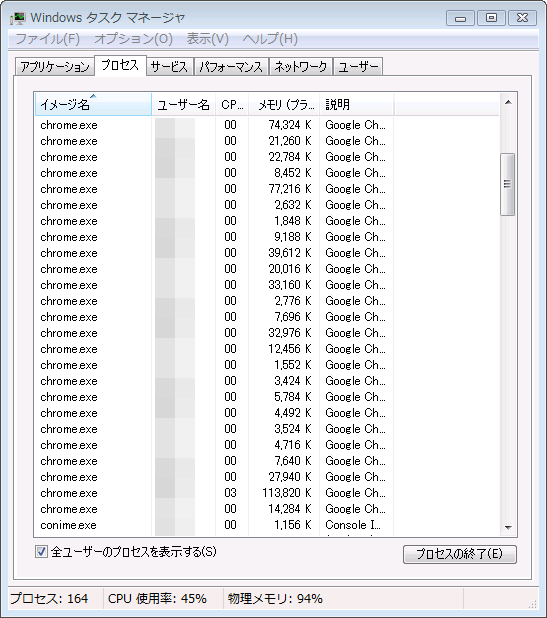
Task: Sort by the メモリ column header
Action: tap(284, 104)
